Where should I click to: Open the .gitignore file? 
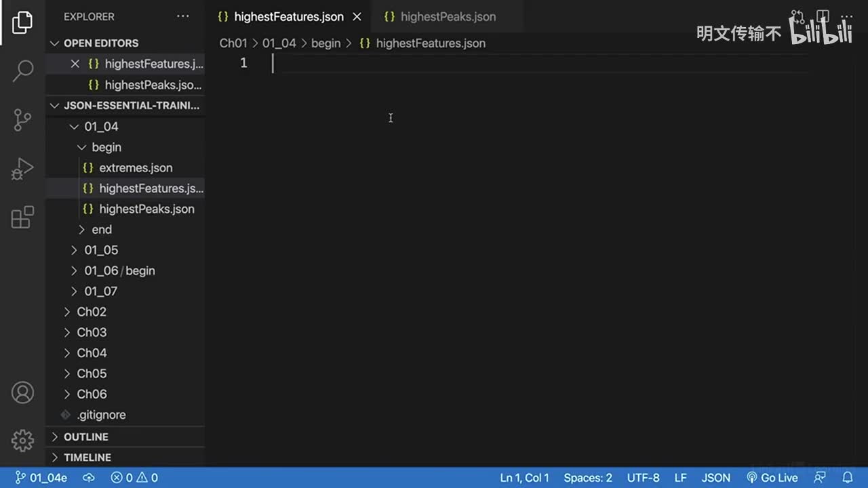pyautogui.click(x=101, y=415)
